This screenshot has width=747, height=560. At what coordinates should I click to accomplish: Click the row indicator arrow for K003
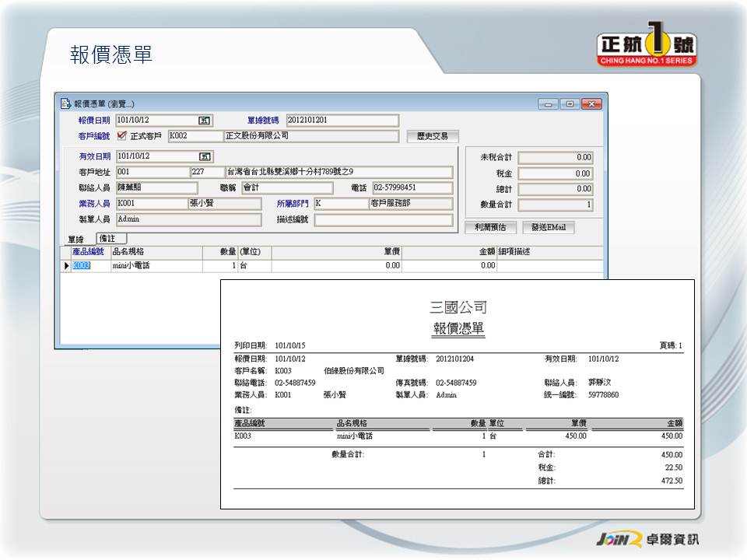point(65,266)
